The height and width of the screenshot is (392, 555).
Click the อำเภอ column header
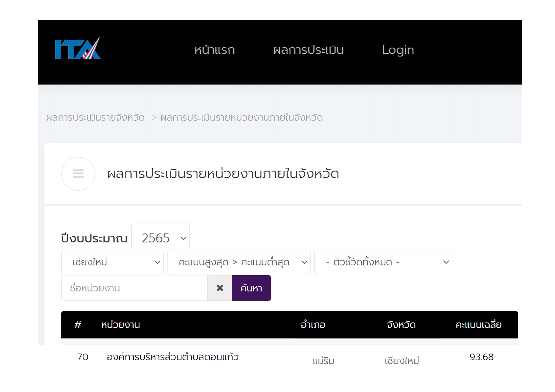[x=313, y=324]
